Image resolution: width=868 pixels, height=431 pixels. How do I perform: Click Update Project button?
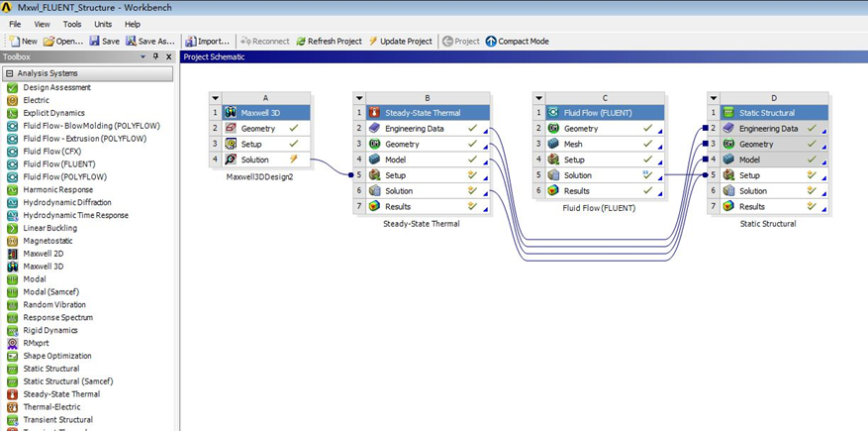coord(400,41)
